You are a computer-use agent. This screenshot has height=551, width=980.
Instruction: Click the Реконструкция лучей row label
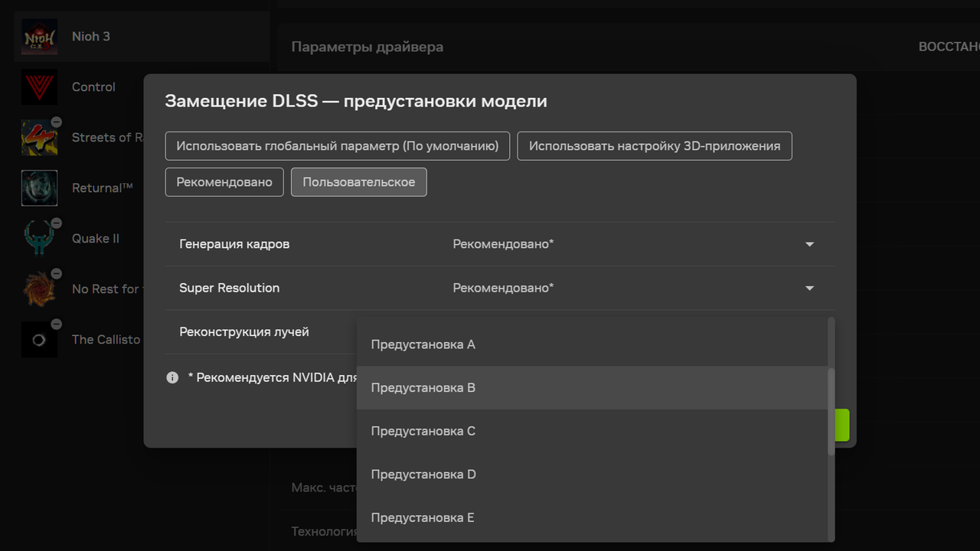(244, 332)
